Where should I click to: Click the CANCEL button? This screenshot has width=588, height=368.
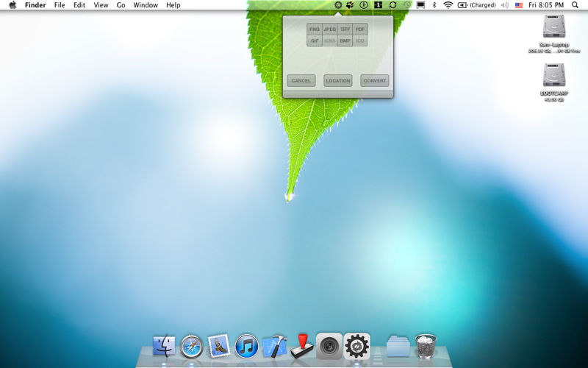301,81
